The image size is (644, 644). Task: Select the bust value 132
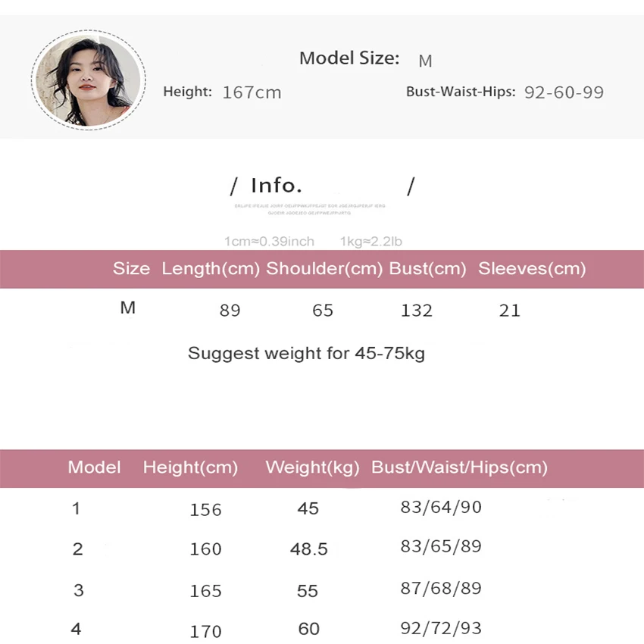417,311
